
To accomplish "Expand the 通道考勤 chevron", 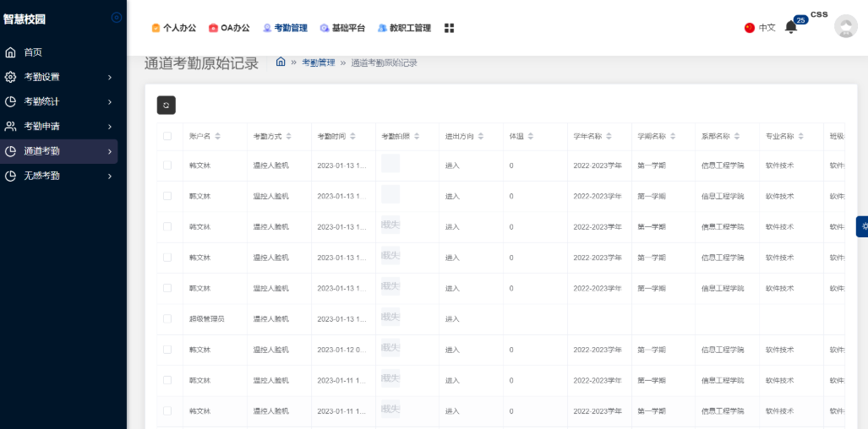I will click(x=110, y=151).
